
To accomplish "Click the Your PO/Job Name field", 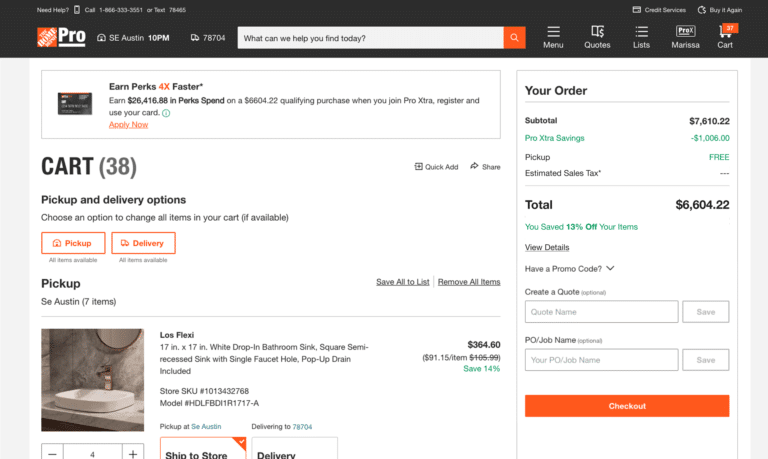I will point(601,360).
